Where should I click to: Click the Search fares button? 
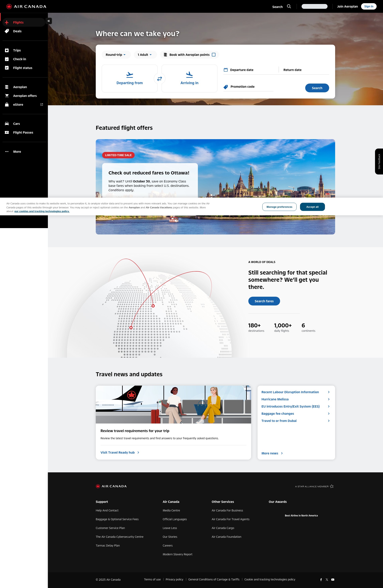264,301
